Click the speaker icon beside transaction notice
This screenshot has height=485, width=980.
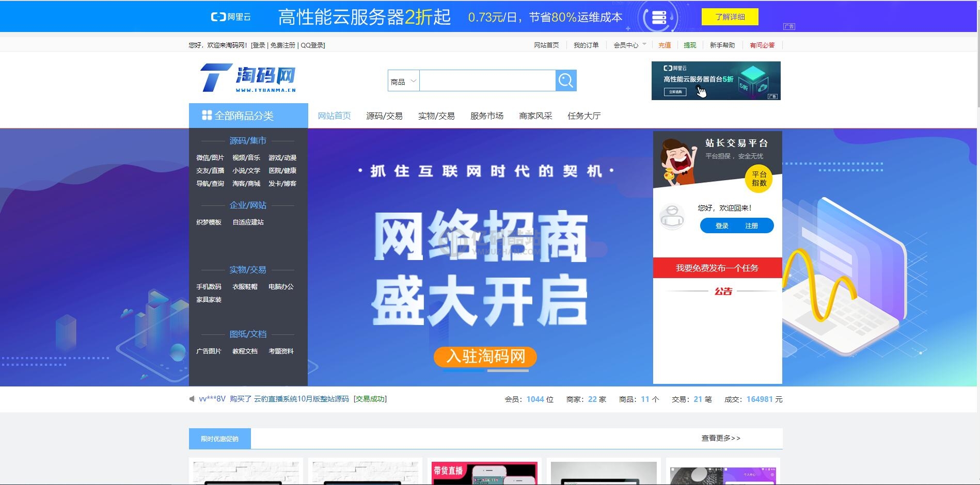point(192,399)
